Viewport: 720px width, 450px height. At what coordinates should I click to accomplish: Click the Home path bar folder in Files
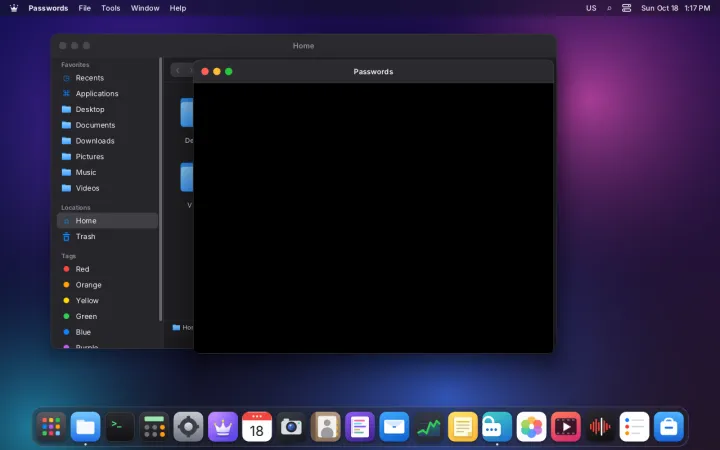183,327
